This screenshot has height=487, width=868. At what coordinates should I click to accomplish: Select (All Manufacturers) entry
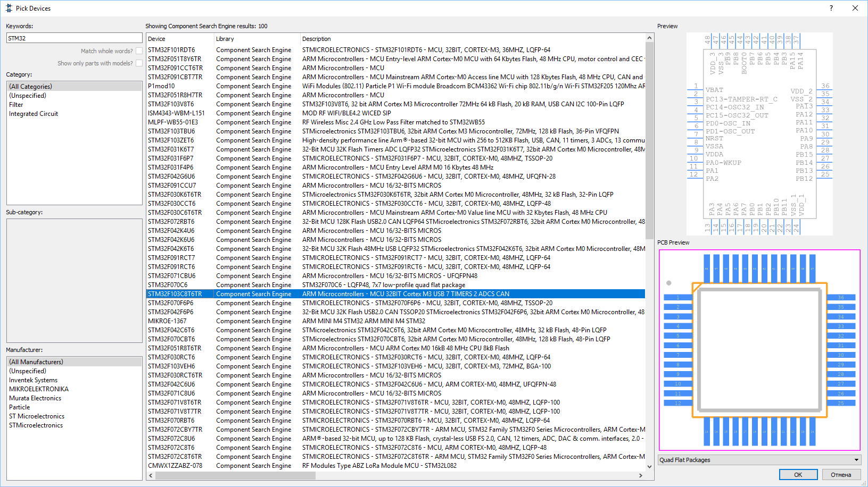74,362
